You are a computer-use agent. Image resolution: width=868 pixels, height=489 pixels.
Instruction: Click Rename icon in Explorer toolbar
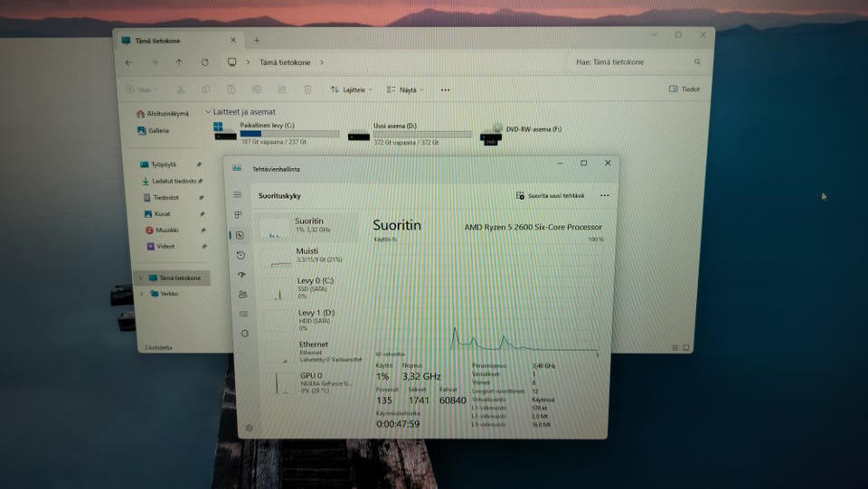[x=257, y=89]
